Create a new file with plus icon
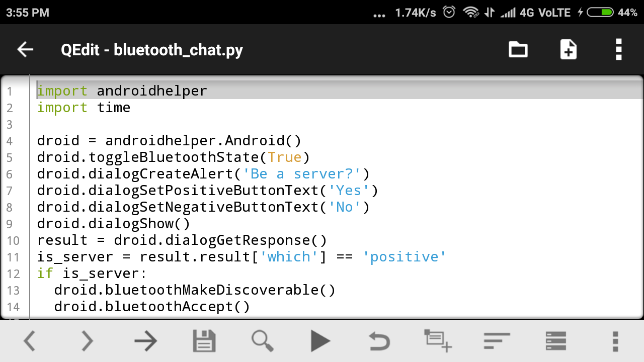 569,50
